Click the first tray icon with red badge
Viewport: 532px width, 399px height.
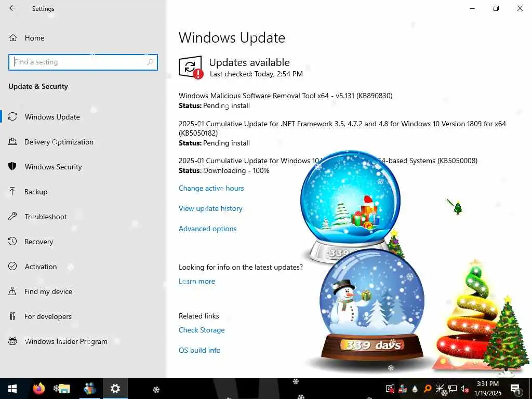tap(390, 389)
